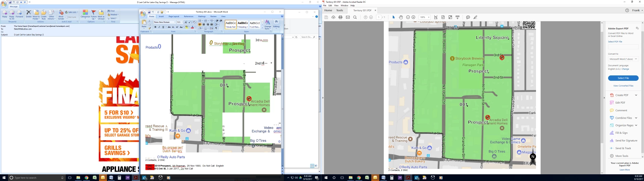Viewport: 644px width, 181px height.
Task: Click the Sort icon in Word's Paragraph group
Action: 211,28
